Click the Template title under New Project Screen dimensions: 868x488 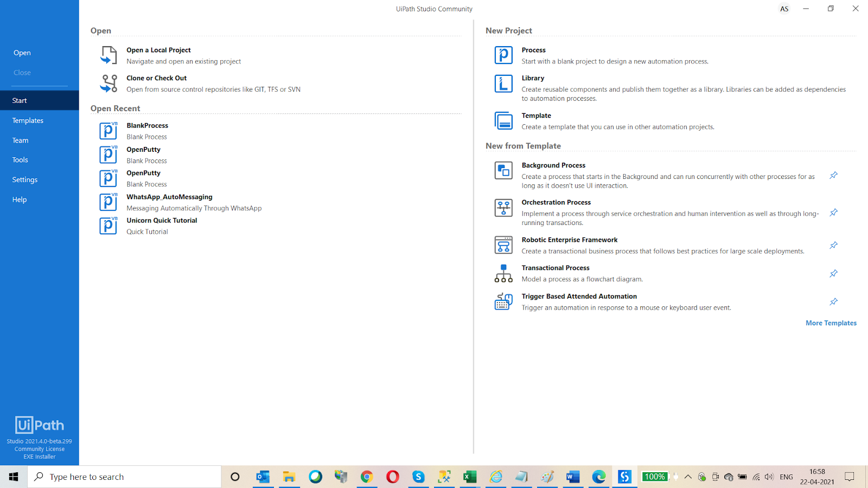coord(537,115)
